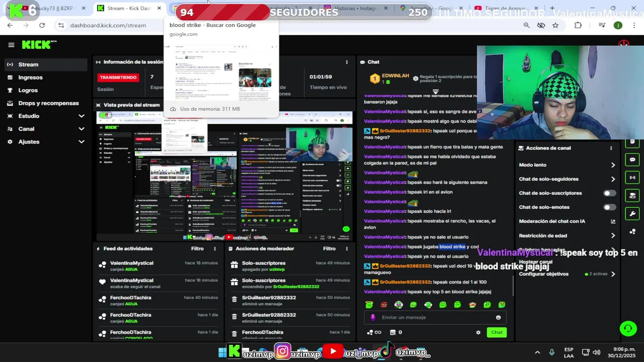Open Información de la sesión options menu
Image resolution: width=644 pixels, height=362 pixels.
coord(347,62)
